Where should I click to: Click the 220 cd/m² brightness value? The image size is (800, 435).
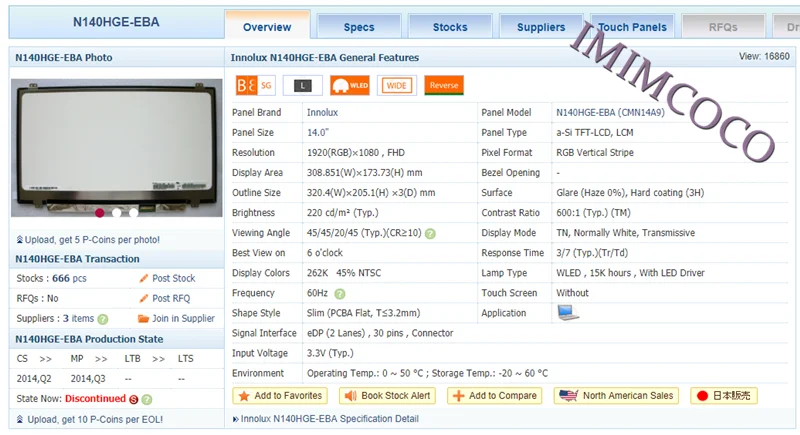point(342,213)
